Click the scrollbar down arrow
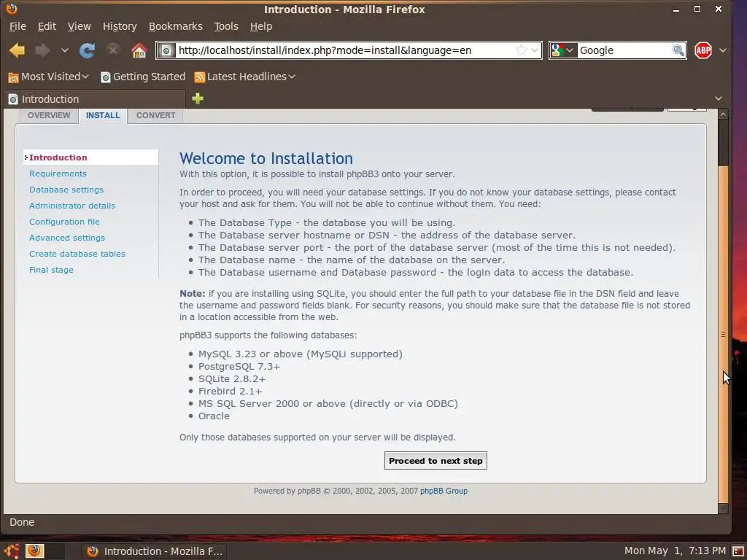 pos(723,508)
